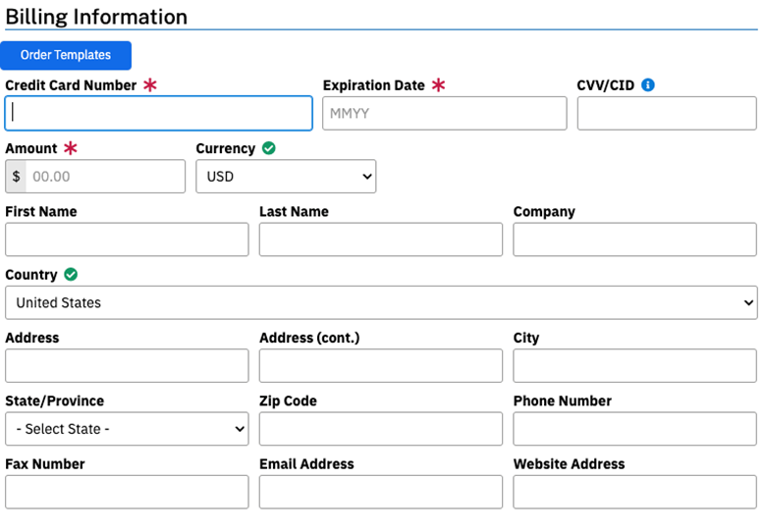Click the City input field
Viewport: 766px width, 532px height.
coord(635,365)
